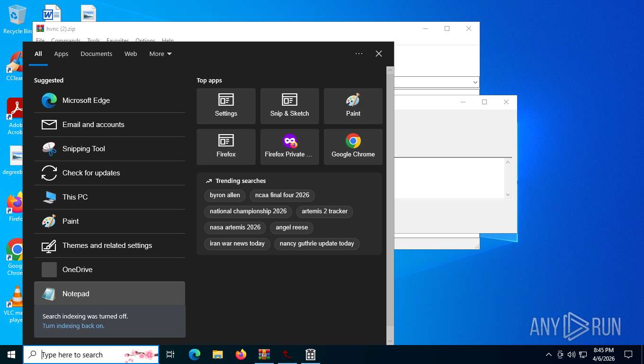The height and width of the screenshot is (364, 644).
Task: Switch to the Web search tab
Action: [x=131, y=54]
